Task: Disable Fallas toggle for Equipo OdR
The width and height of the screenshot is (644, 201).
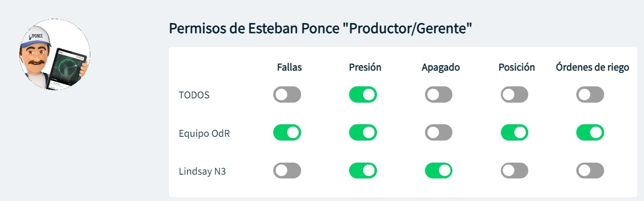Action: pos(287,132)
